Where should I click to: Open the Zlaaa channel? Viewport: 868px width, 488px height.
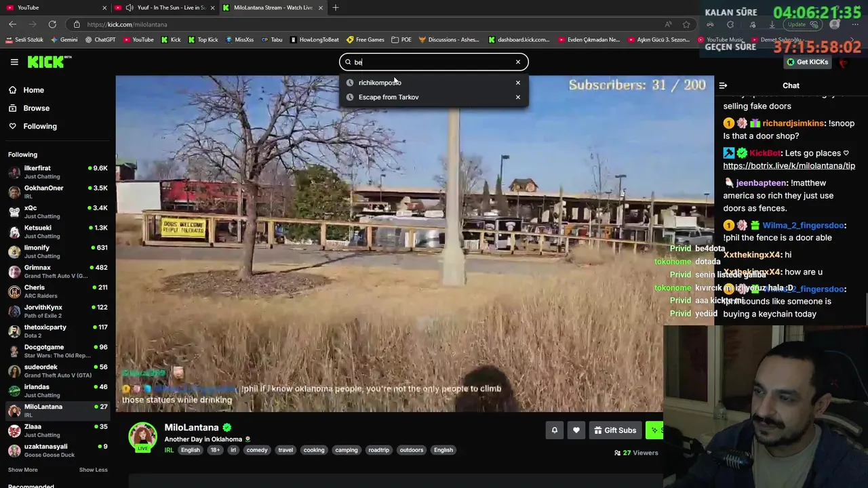coord(58,430)
